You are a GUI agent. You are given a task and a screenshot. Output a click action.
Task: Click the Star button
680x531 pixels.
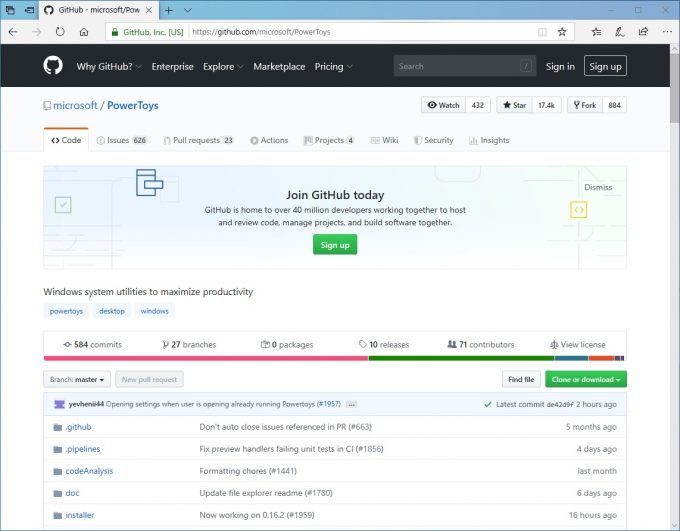(514, 105)
